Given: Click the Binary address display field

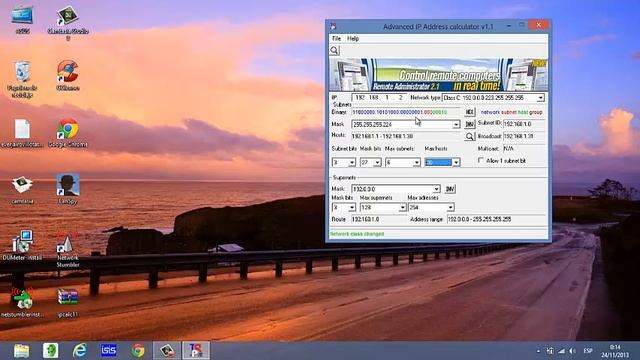Looking at the screenshot, I should coord(406,112).
